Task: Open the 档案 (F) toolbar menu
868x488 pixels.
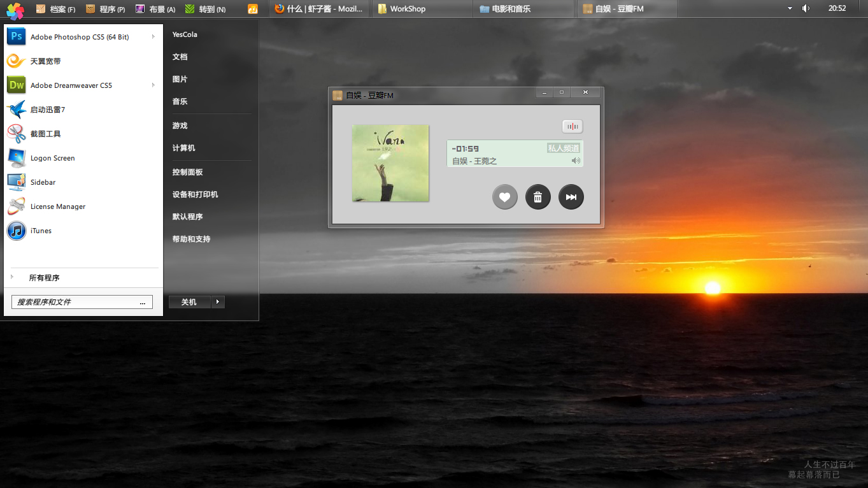Action: pos(55,9)
